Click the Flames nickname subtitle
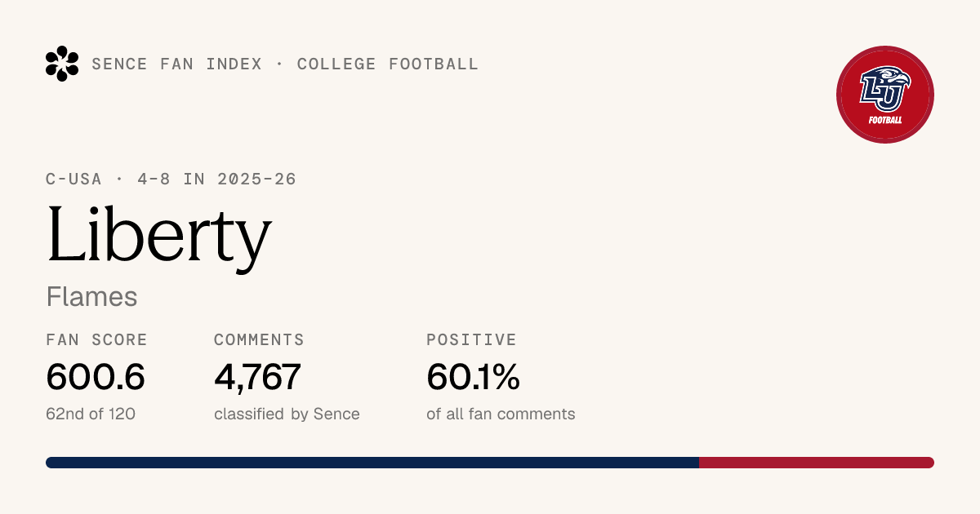Viewport: 980px width, 514px height. [x=91, y=297]
